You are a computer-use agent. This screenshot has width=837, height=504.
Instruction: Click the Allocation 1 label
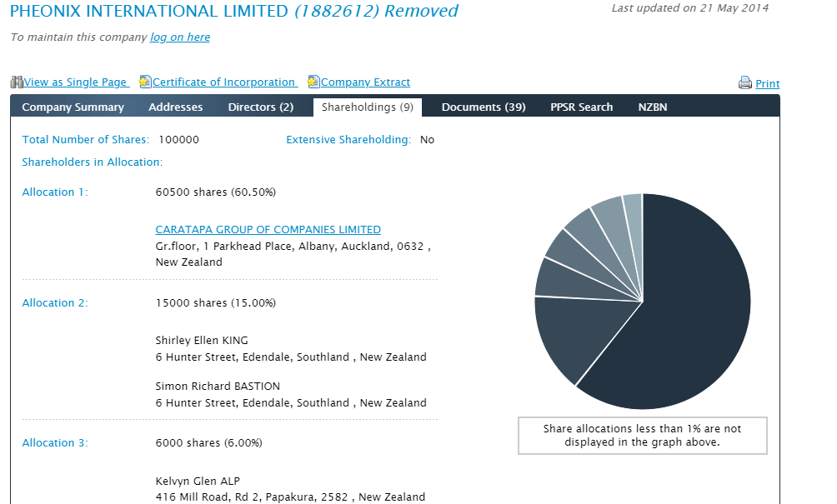coord(55,192)
